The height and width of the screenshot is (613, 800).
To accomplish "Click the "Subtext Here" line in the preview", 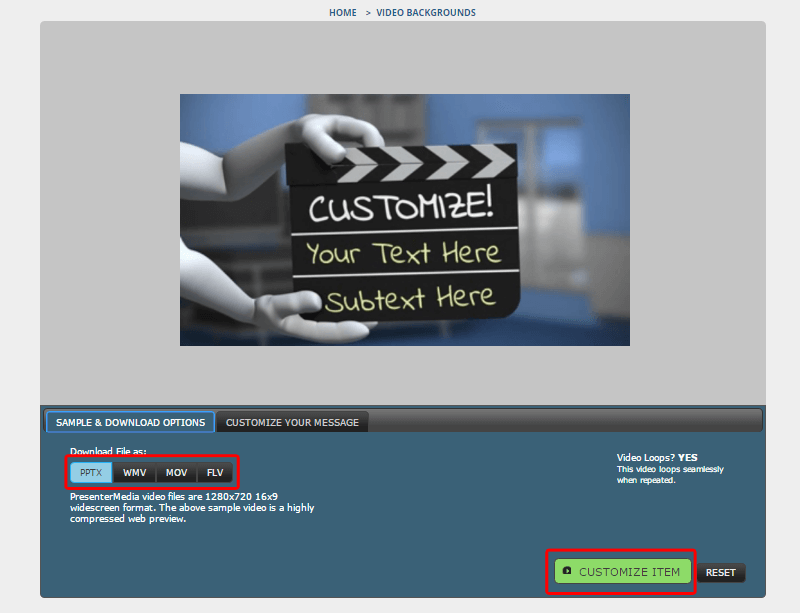I will 409,298.
